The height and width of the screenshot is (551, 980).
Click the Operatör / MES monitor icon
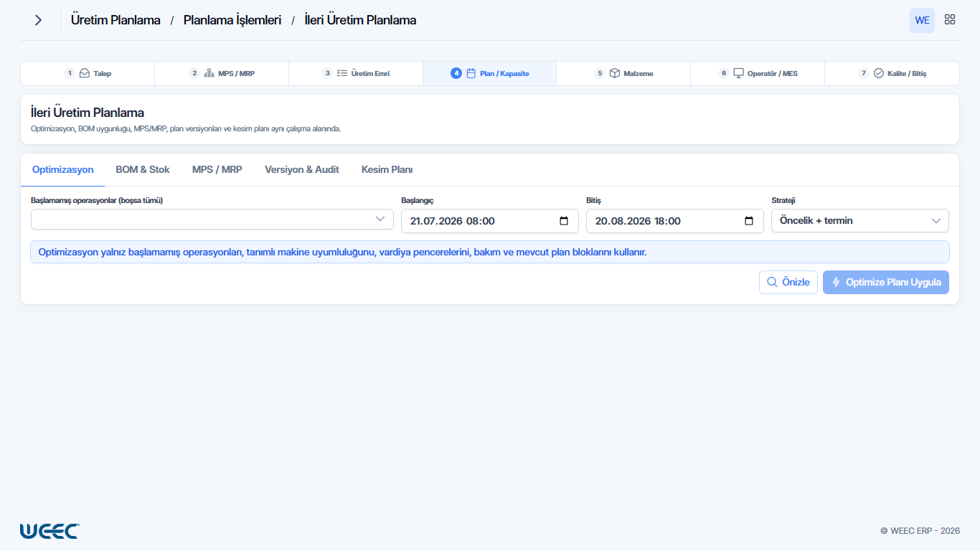pos(738,73)
